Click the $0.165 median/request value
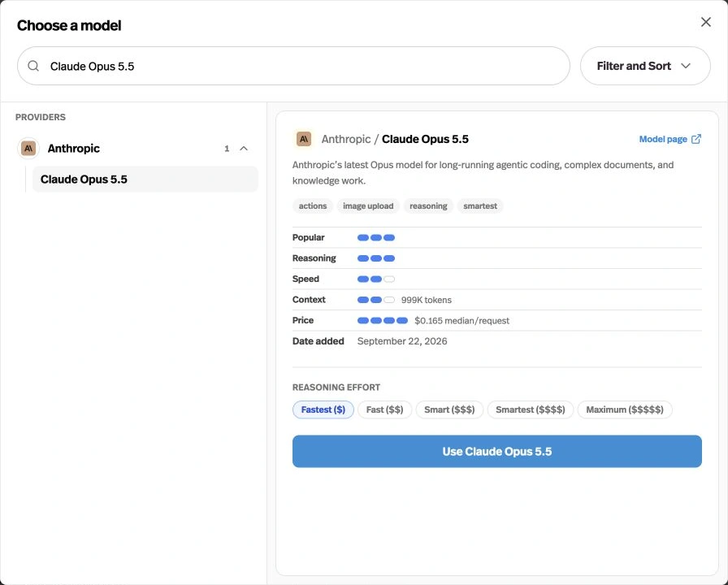 (x=461, y=320)
